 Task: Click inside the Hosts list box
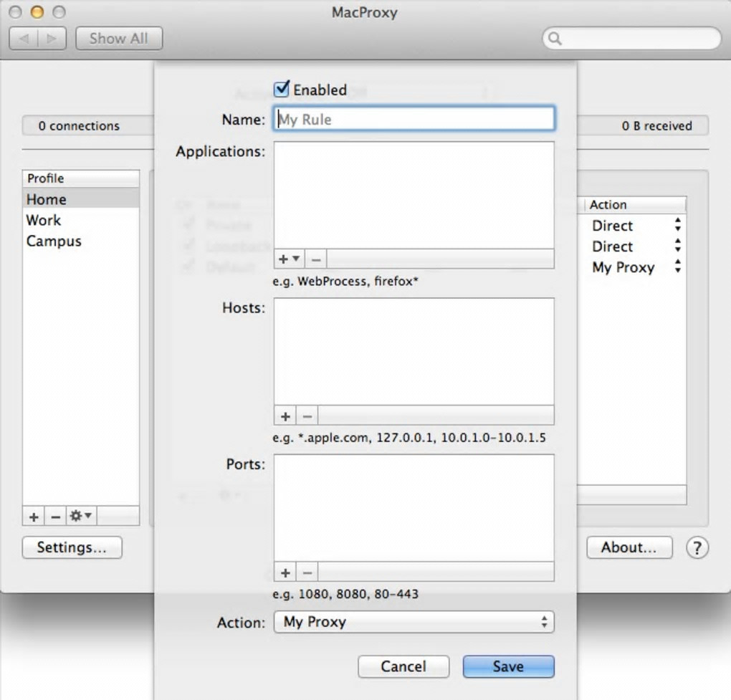[x=414, y=351]
